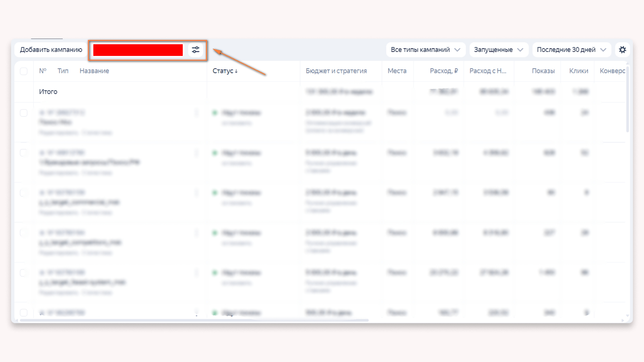Click the 'Добавить кампанию' button
644x362 pixels.
(51, 50)
